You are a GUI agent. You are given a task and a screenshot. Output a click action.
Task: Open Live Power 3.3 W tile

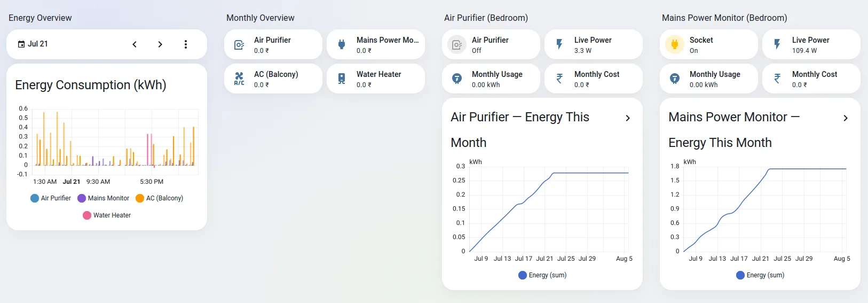(x=594, y=44)
